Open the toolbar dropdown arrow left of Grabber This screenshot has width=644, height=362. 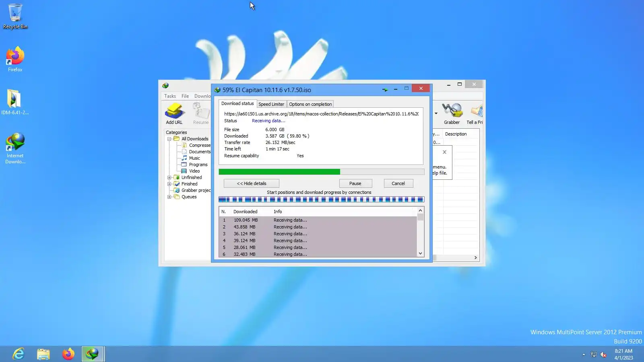coord(436,113)
